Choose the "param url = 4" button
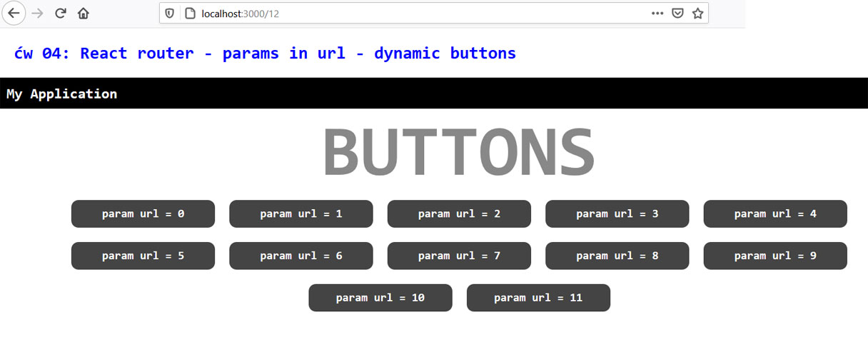The image size is (868, 357). [x=775, y=213]
